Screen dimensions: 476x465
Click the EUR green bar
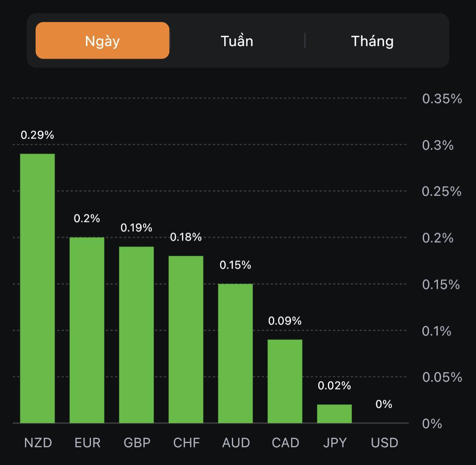coord(87,330)
